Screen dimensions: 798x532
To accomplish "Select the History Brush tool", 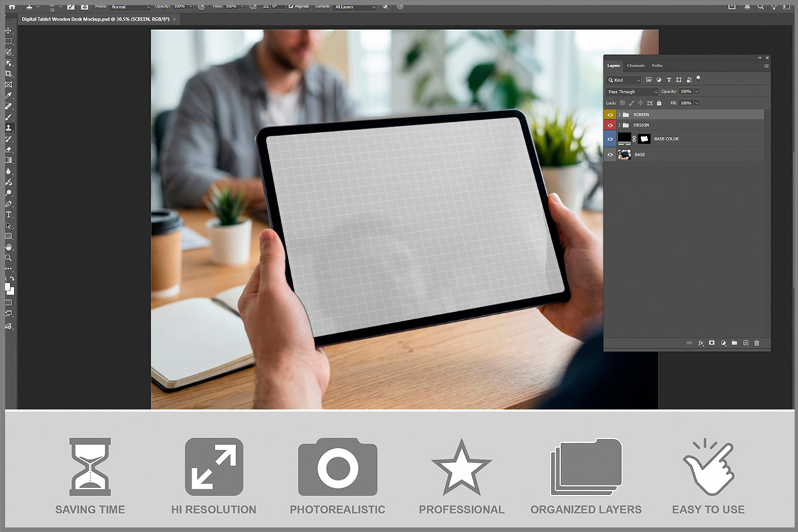I will [9, 139].
